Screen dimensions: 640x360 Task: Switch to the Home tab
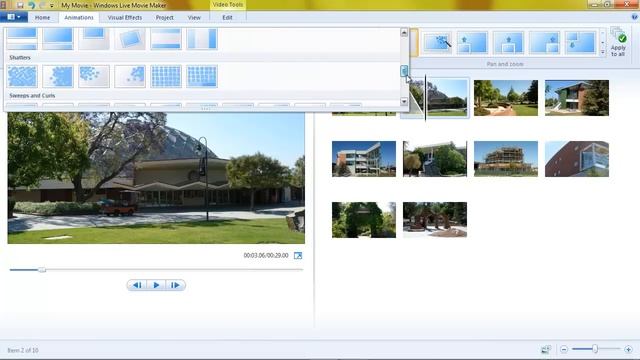pyautogui.click(x=42, y=18)
